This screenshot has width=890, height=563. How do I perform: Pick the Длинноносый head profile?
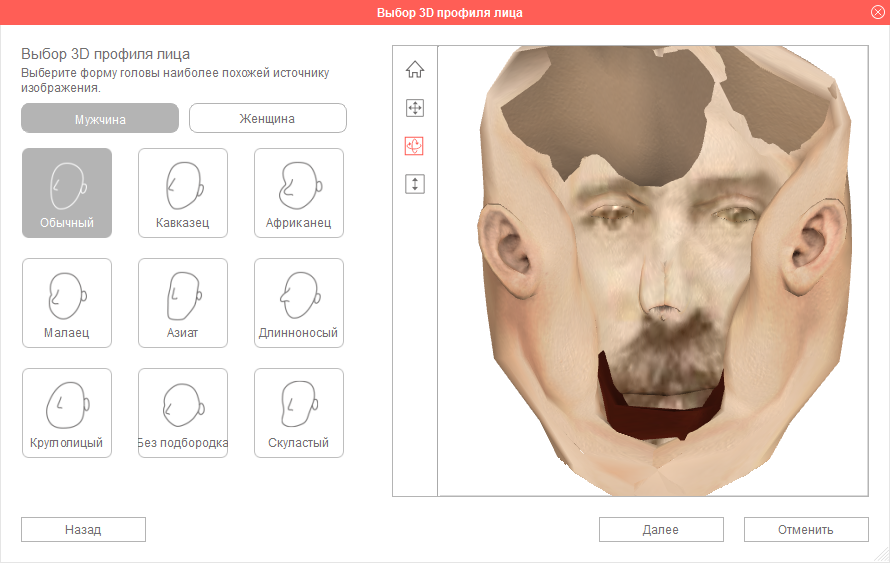(x=299, y=303)
